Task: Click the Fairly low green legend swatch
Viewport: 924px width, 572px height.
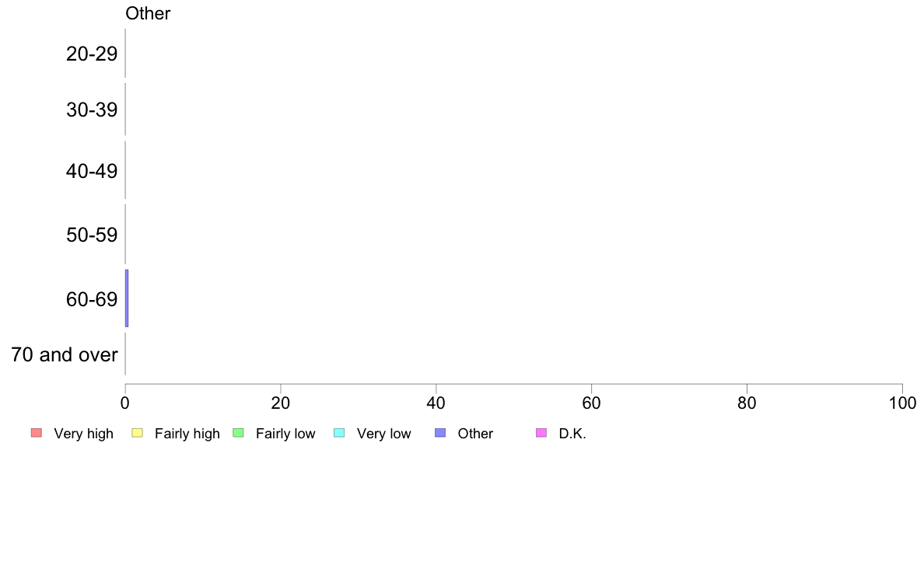Action: [239, 433]
